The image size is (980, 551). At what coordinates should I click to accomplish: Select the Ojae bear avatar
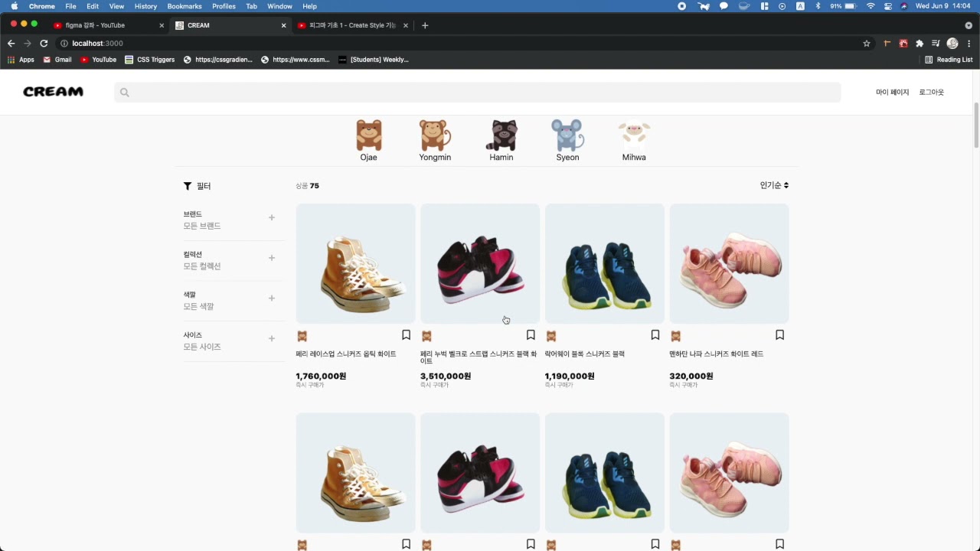pos(368,136)
